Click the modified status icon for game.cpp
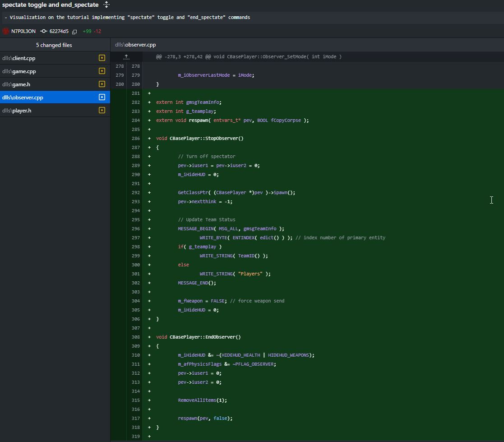The height and width of the screenshot is (442, 504). coord(102,71)
